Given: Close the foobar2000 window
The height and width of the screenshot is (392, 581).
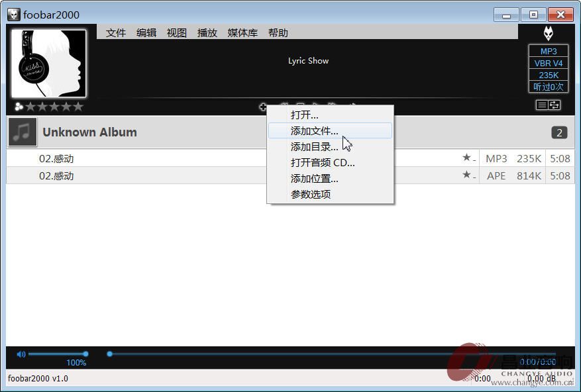Looking at the screenshot, I should pos(560,15).
